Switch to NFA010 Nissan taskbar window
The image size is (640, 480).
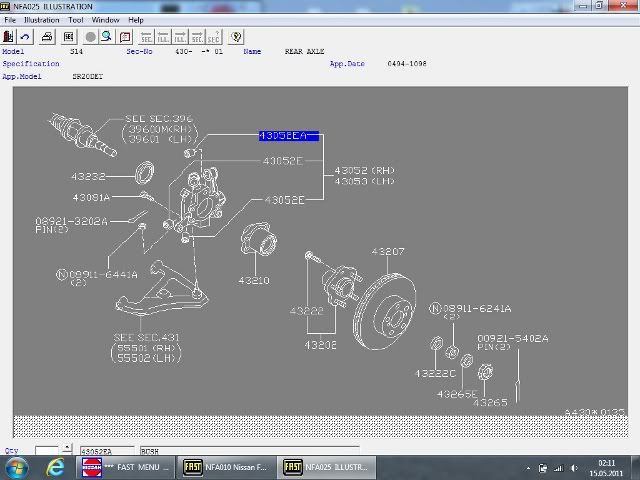click(x=224, y=468)
